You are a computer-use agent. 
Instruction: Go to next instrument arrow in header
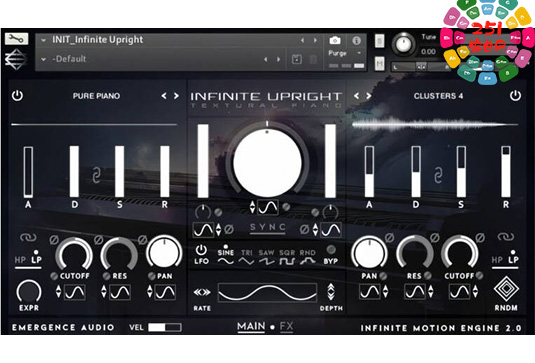pos(315,40)
